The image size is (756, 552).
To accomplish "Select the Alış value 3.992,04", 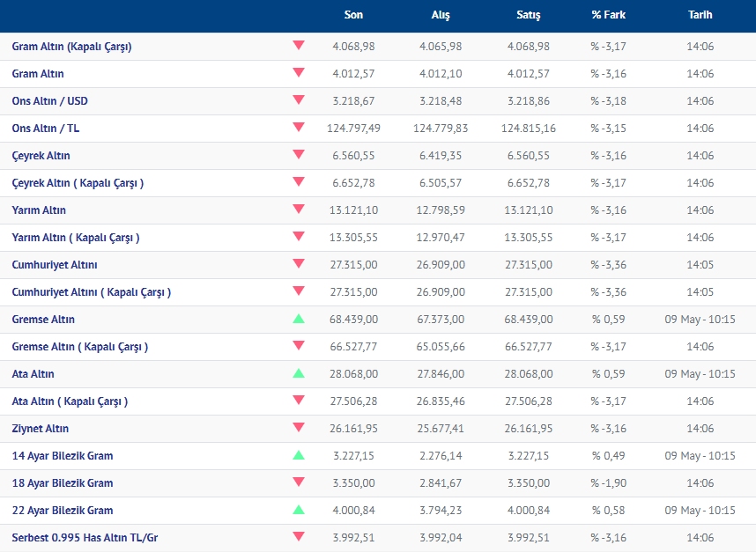I will [441, 538].
